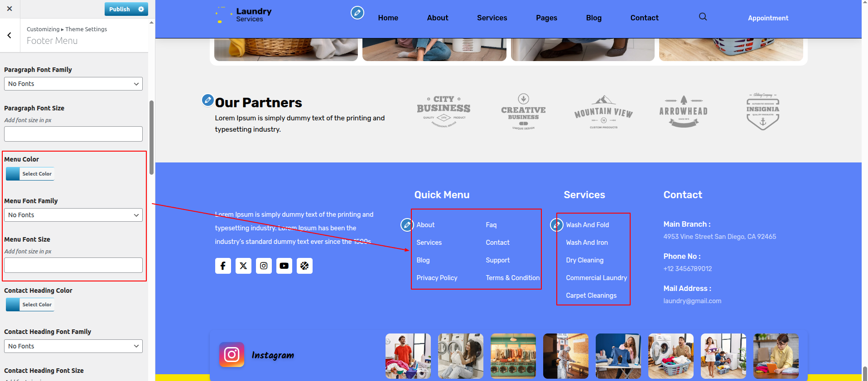This screenshot has height=381, width=868.
Task: Open the Support footer link
Action: tap(497, 260)
